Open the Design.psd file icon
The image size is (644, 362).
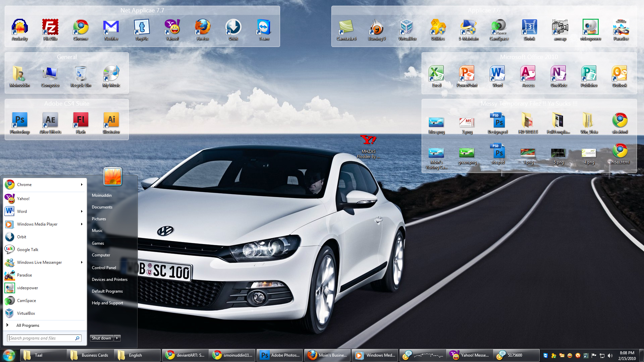tap(497, 123)
